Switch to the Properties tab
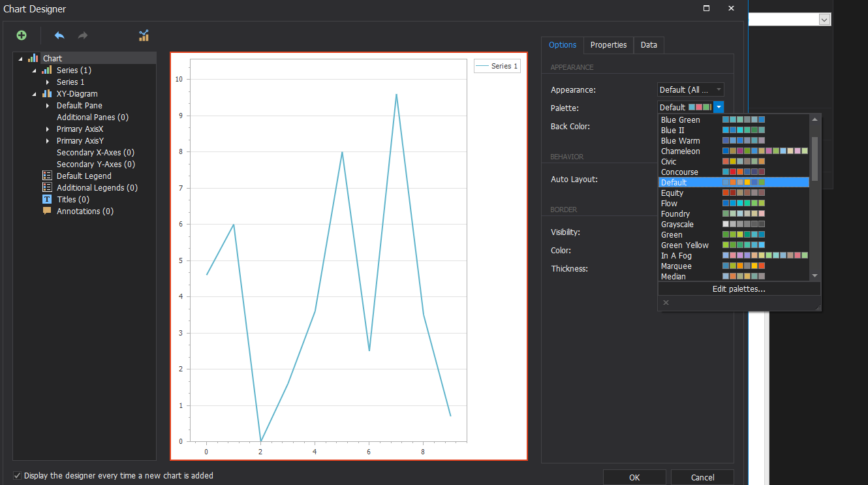Image resolution: width=868 pixels, height=485 pixels. (x=608, y=45)
